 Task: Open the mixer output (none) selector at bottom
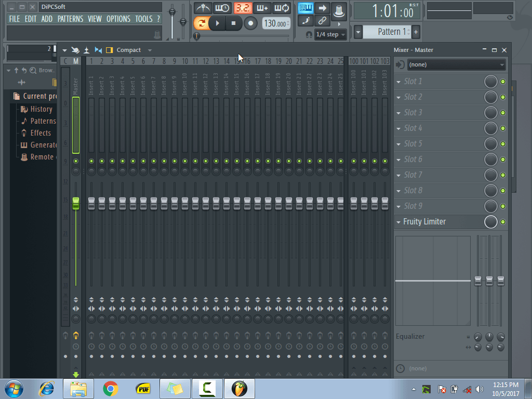[x=450, y=368]
